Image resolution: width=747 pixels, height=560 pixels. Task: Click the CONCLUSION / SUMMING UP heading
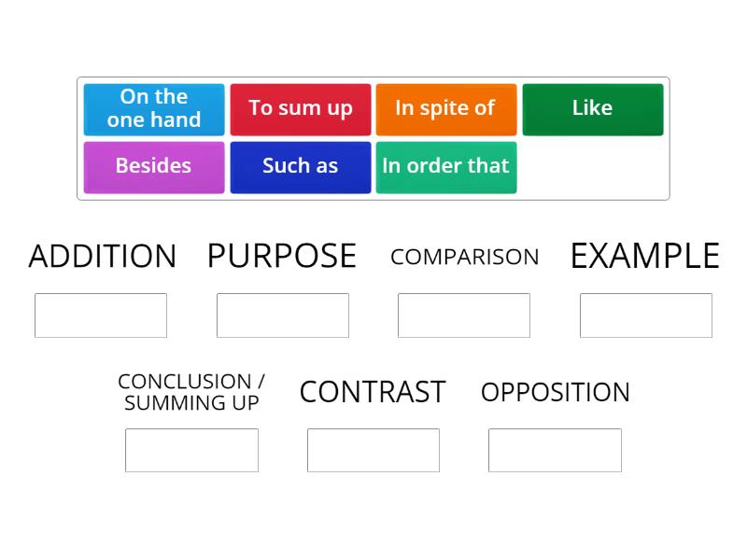(x=190, y=392)
